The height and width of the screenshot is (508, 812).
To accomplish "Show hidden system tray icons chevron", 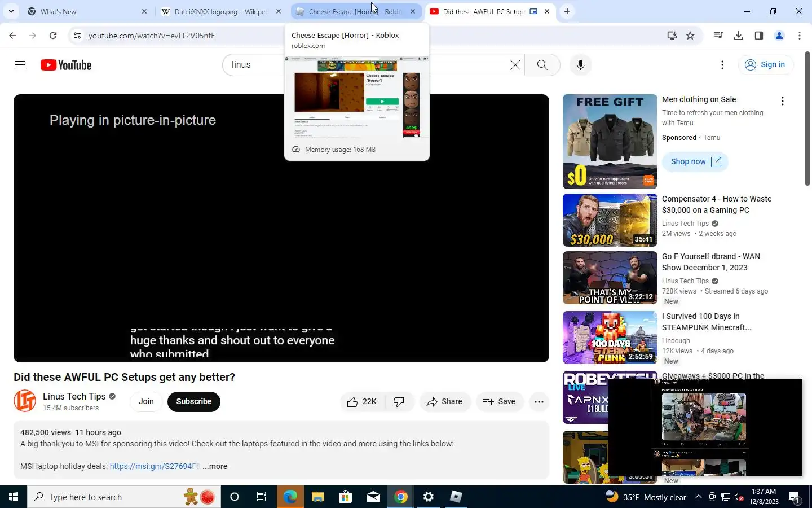I will pyautogui.click(x=698, y=497).
